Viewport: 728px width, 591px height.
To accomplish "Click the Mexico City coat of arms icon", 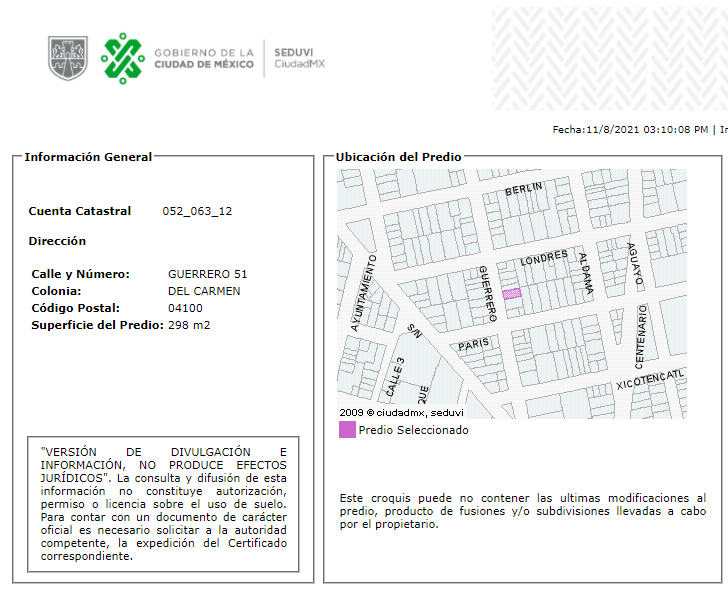I will pos(68,58).
